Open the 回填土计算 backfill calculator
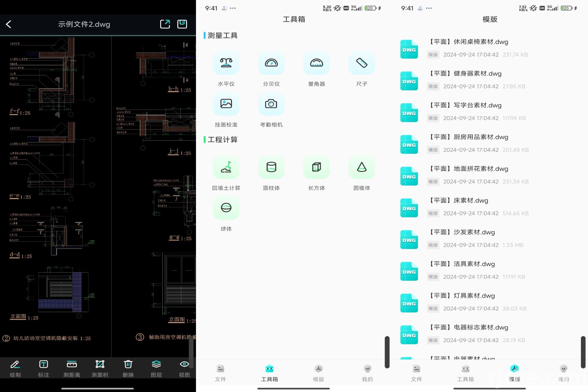This screenshot has width=588, height=392. point(226,173)
